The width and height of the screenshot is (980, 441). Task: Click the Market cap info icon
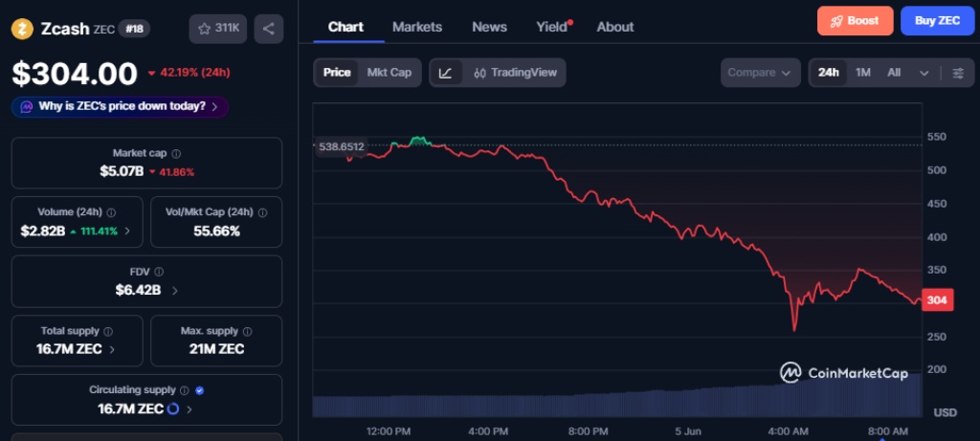coord(177,154)
